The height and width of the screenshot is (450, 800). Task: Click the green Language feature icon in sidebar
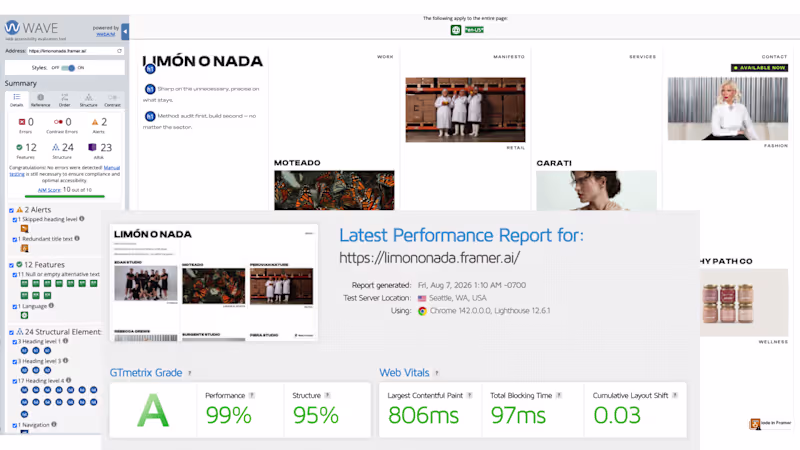[x=24, y=315]
